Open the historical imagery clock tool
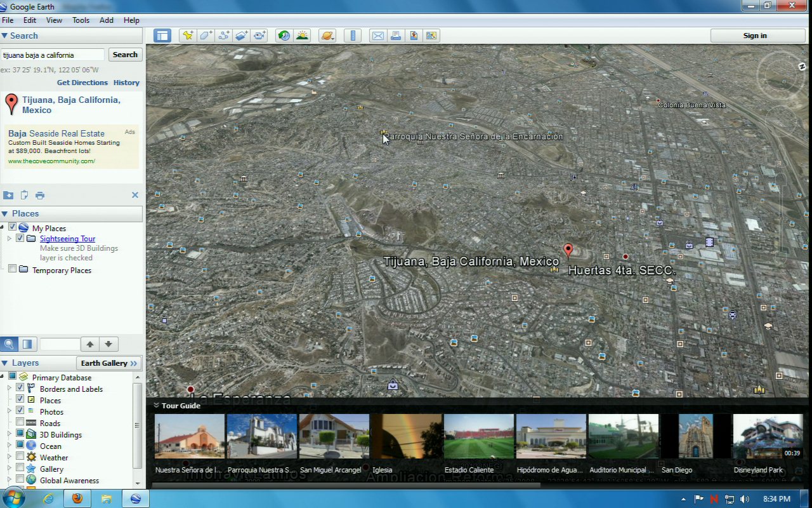The width and height of the screenshot is (812, 508). coord(284,36)
